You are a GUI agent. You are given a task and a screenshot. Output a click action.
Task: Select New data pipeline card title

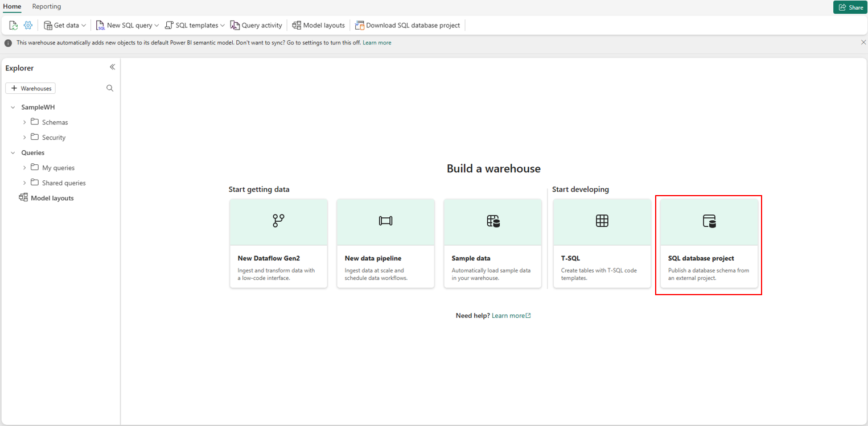point(373,258)
